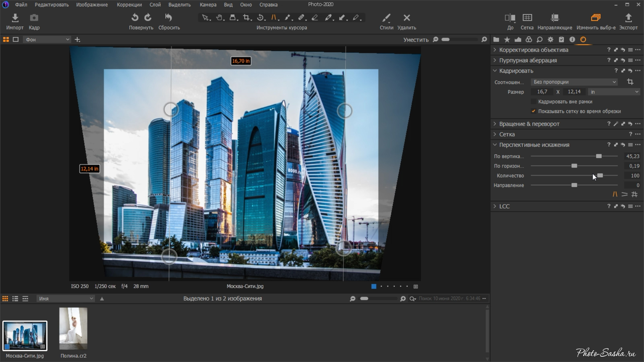644x362 pixels.
Task: Select the Полина.cr2 thumbnail
Action: pyautogui.click(x=73, y=329)
